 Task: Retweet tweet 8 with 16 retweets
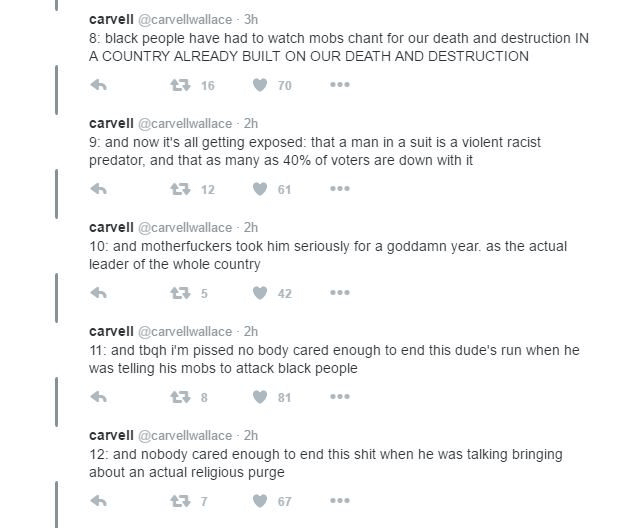click(x=181, y=85)
